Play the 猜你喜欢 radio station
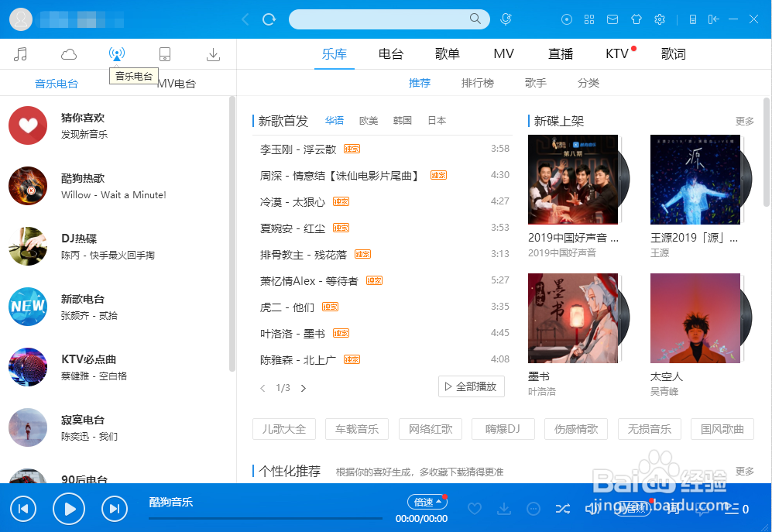The width and height of the screenshot is (772, 532). tap(28, 125)
